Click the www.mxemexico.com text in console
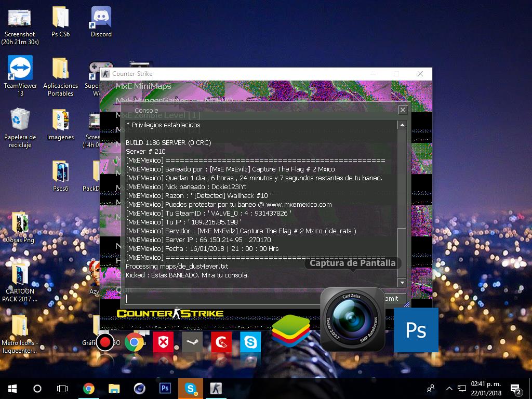The image size is (532, 399). [x=299, y=205]
